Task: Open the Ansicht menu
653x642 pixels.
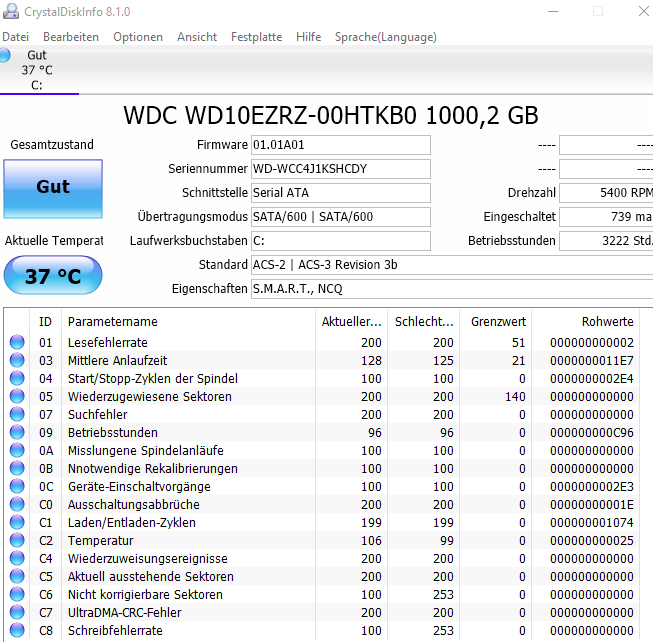Action: [197, 37]
